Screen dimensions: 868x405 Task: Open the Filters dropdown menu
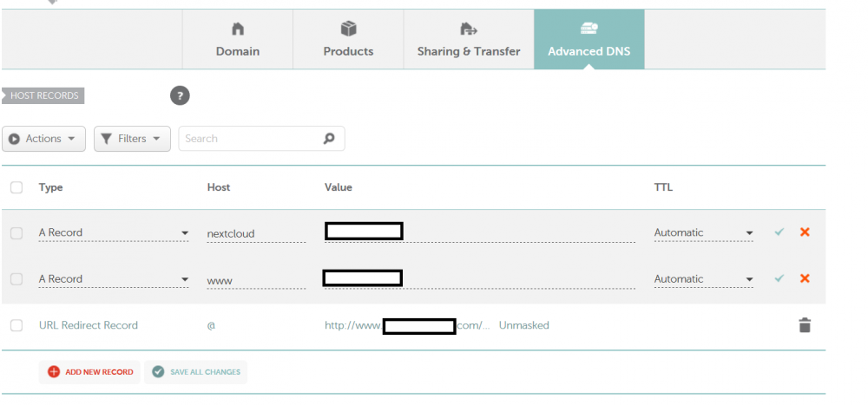(132, 139)
